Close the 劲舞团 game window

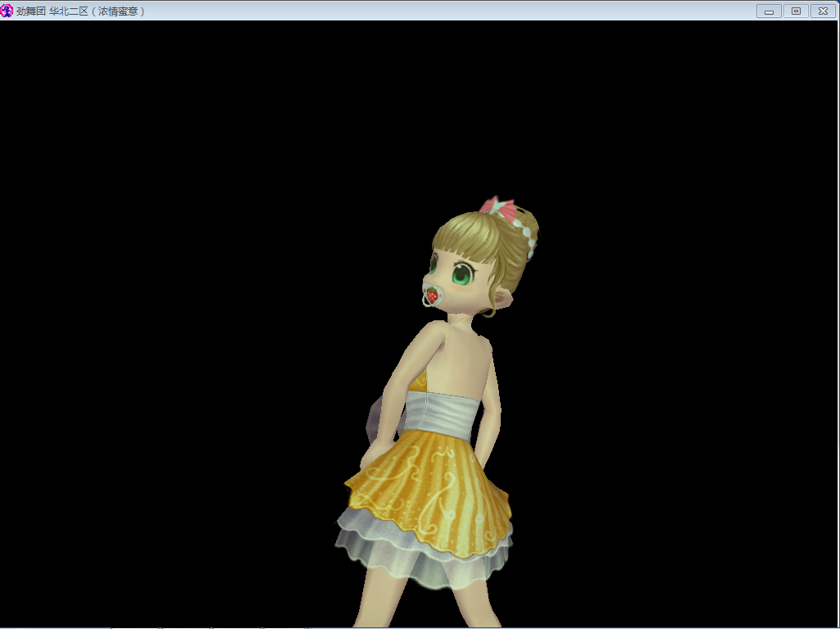[824, 11]
